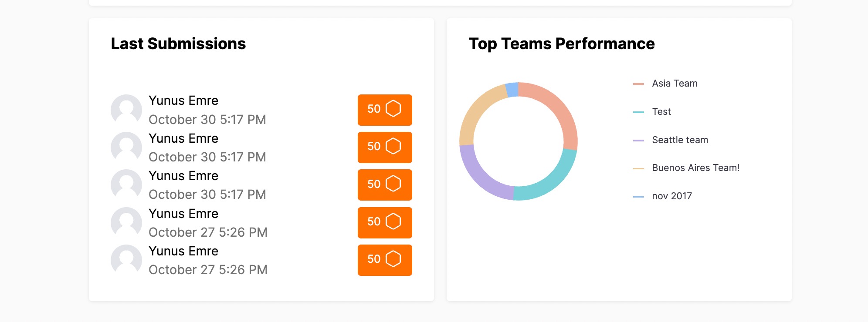The image size is (868, 322).
Task: Click the avatar beside the third October 30 submission
Action: click(126, 184)
